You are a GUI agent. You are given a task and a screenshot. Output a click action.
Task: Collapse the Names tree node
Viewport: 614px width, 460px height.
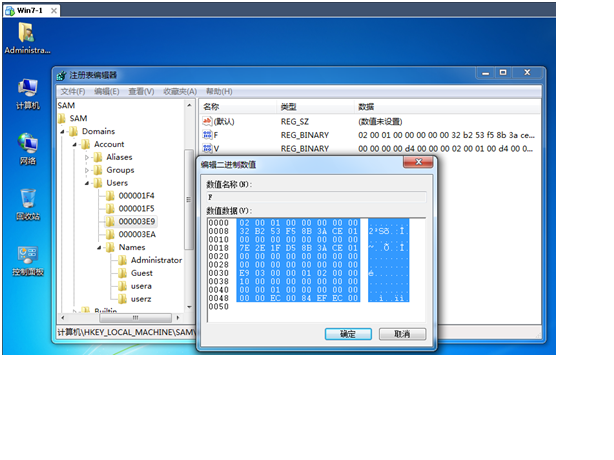click(x=99, y=247)
